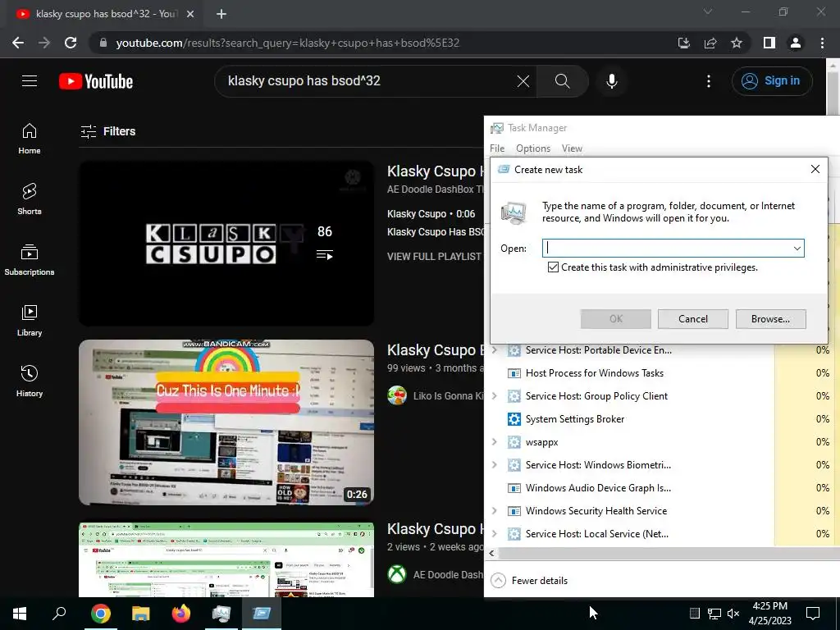Open AE Doodle Dash channel link
The image size is (840, 630).
(448, 575)
